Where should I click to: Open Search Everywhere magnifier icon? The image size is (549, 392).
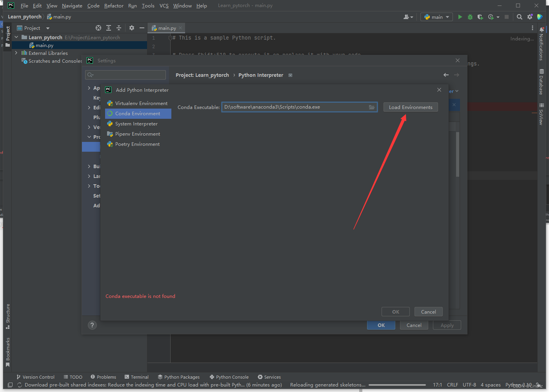tap(520, 17)
